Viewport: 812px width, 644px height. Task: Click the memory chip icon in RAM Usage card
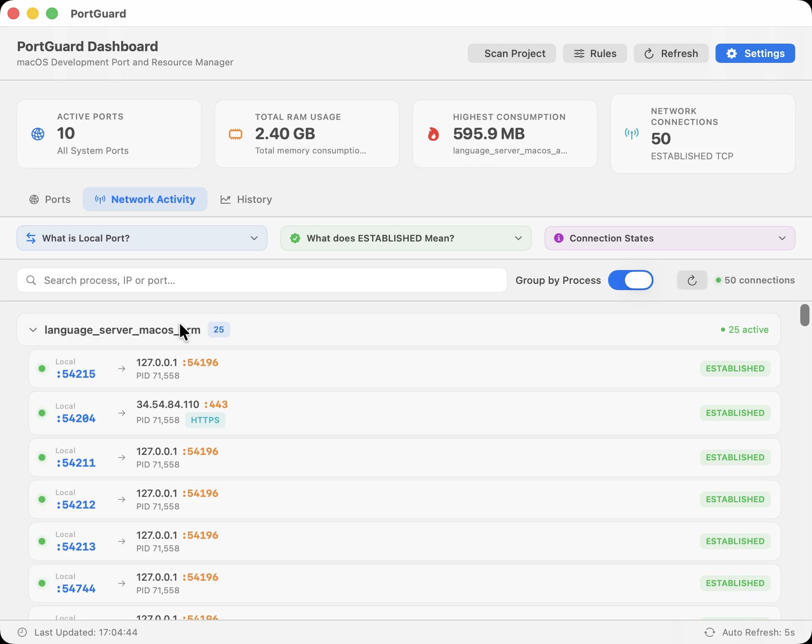coord(235,134)
